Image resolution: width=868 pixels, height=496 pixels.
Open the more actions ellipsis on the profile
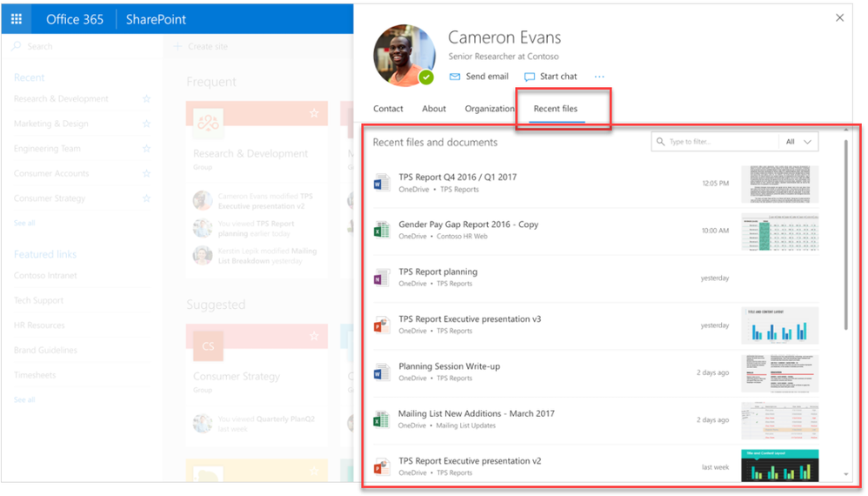(599, 77)
